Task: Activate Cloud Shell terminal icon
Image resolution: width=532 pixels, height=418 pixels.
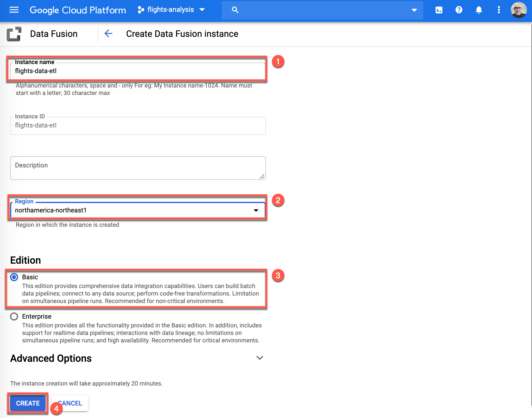Action: [439, 10]
